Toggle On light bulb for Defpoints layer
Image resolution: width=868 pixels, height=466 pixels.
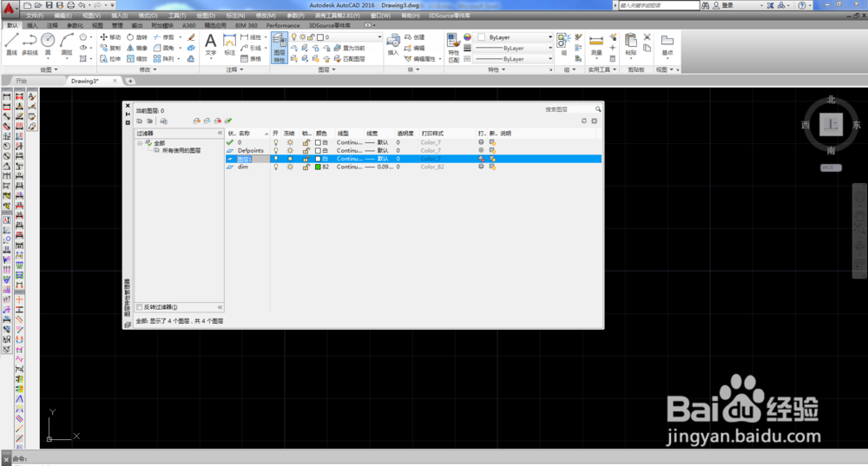(x=276, y=150)
